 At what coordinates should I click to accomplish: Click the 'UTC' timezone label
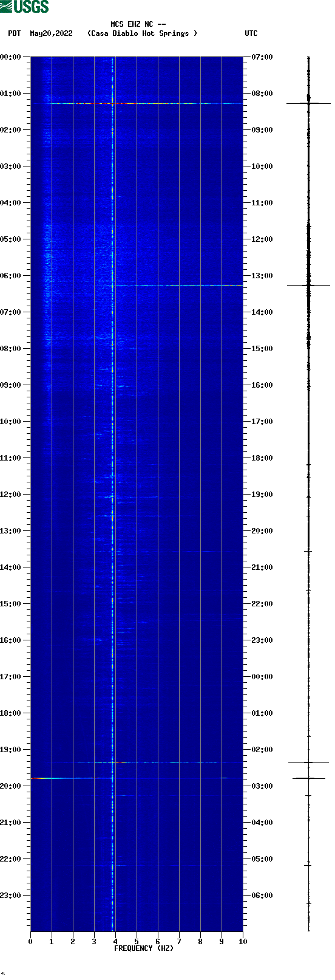251,33
